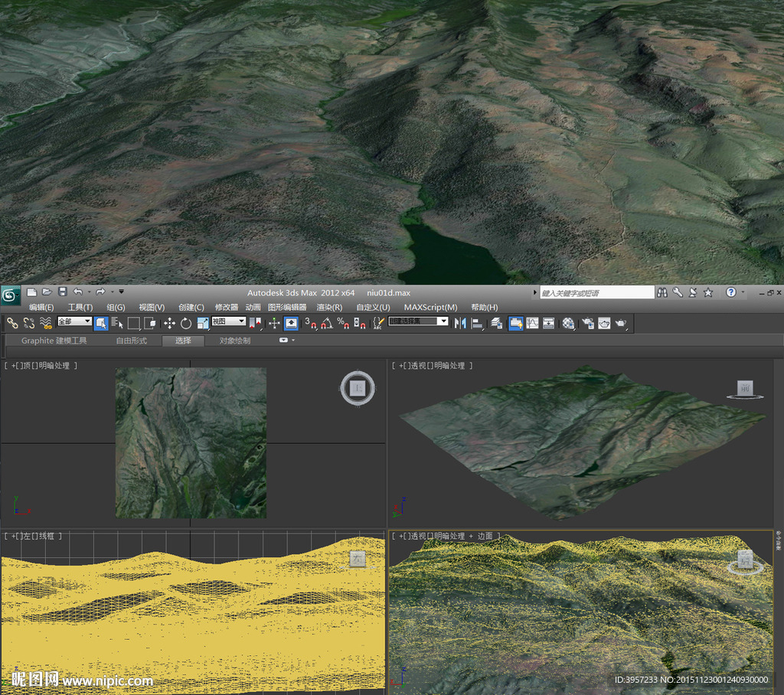Toggle Keyboard Shortcut Override
784x695 pixels.
291,324
